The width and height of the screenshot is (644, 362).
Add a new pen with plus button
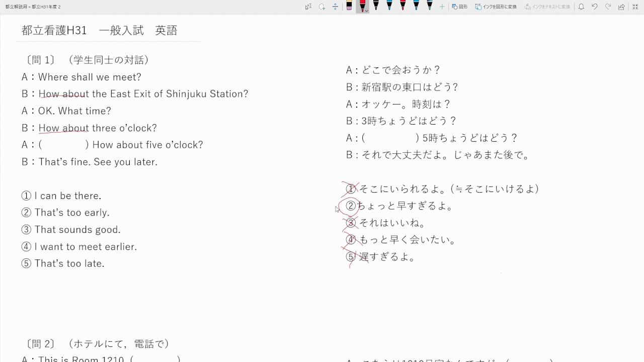442,7
